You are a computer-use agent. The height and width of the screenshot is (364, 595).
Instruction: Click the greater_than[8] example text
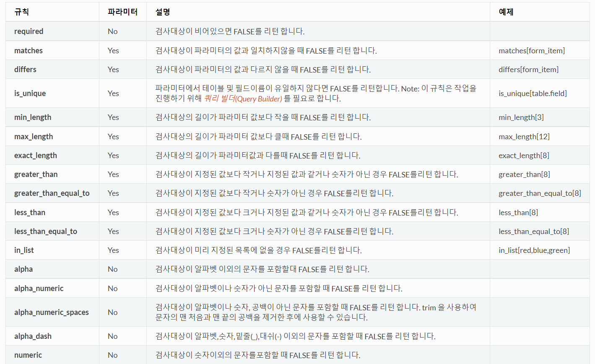click(x=524, y=174)
